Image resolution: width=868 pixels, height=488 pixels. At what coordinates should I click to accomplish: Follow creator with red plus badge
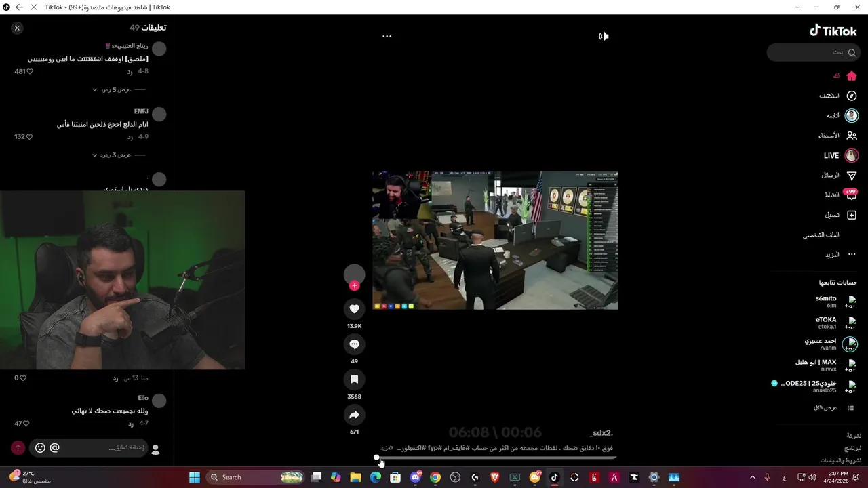click(x=354, y=286)
